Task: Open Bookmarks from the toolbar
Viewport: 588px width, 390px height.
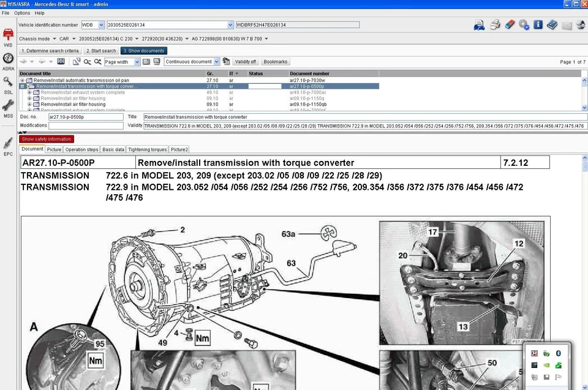Action: (275, 61)
